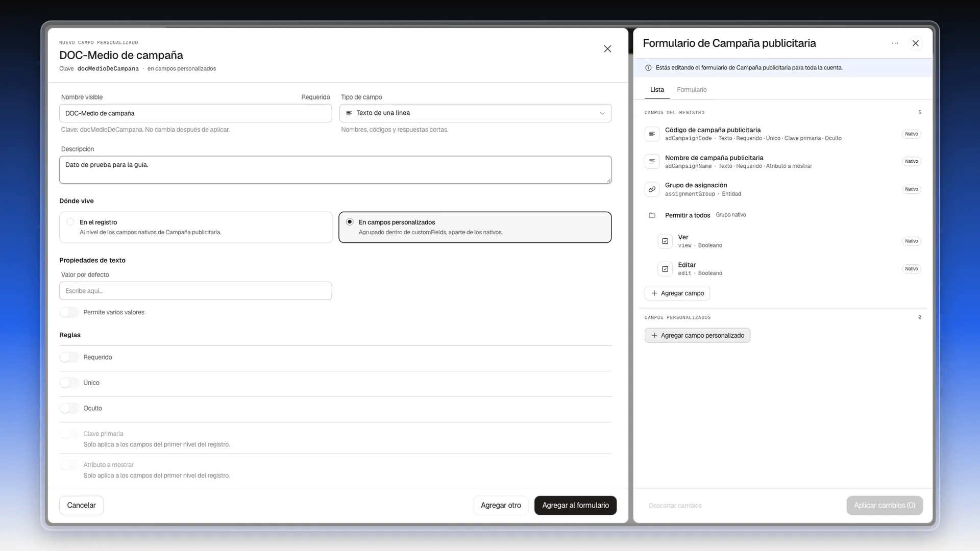Enable the Único rule toggle
Viewport: 980px width, 551px height.
pyautogui.click(x=69, y=383)
